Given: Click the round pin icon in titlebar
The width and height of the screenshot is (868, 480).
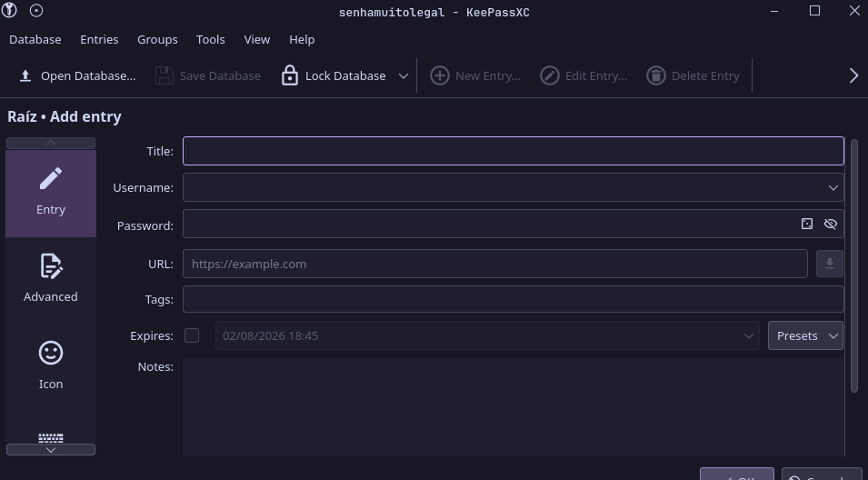Looking at the screenshot, I should tap(36, 11).
